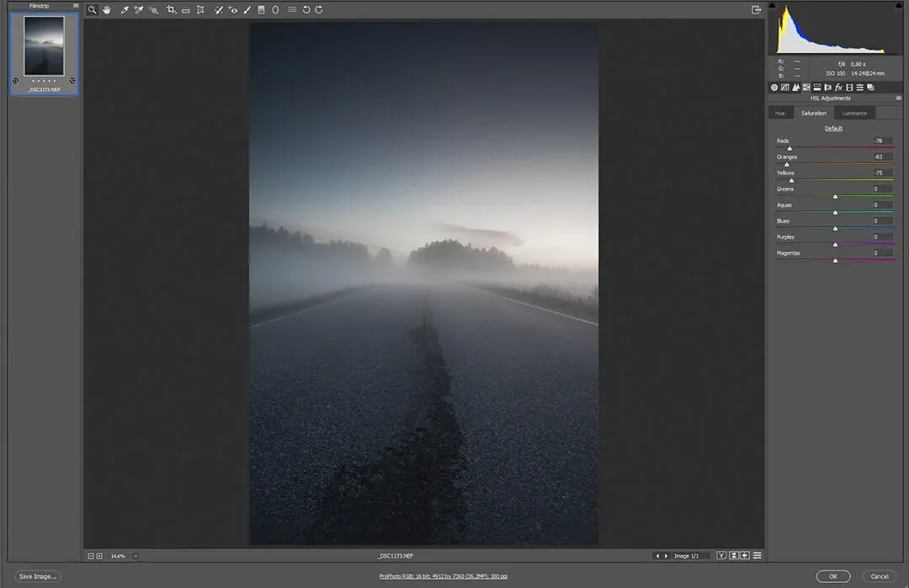The image size is (909, 588).
Task: Select the Zoom tool
Action: [x=93, y=9]
